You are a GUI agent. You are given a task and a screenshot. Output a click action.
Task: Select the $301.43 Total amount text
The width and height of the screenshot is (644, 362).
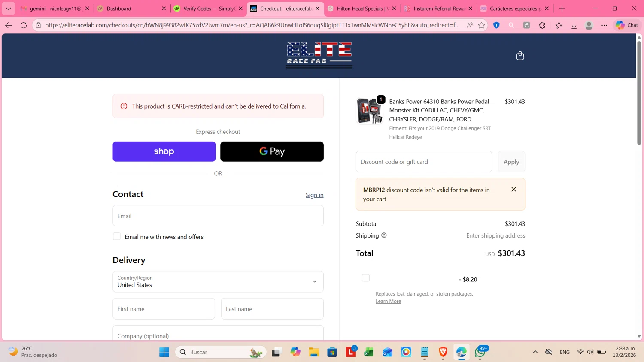(511, 253)
